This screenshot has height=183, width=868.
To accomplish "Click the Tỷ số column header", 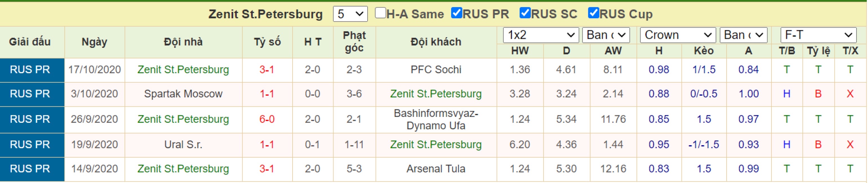I will click(267, 42).
